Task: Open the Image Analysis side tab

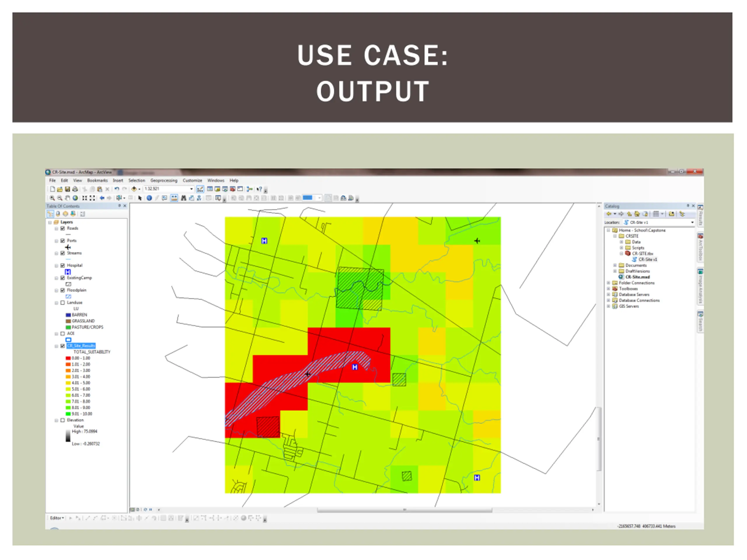Action: click(700, 286)
